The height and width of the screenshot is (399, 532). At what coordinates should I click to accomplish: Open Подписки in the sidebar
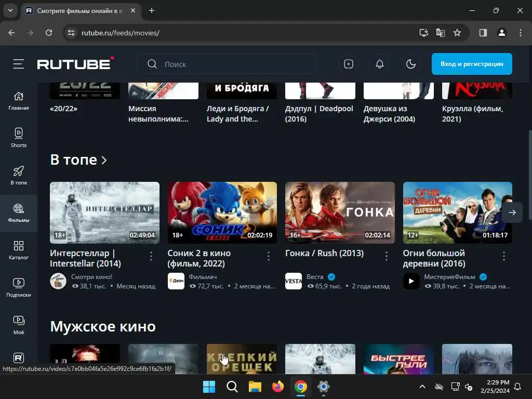pyautogui.click(x=19, y=288)
